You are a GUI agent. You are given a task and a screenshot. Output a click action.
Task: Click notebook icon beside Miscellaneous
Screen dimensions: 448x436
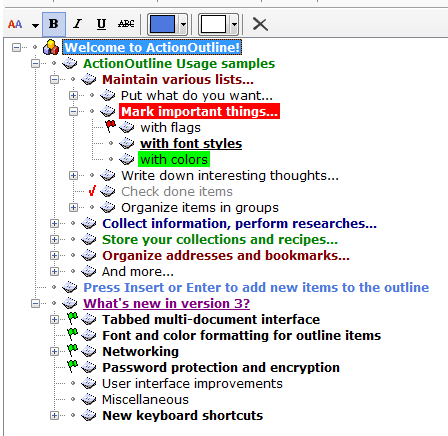pyautogui.click(x=89, y=399)
